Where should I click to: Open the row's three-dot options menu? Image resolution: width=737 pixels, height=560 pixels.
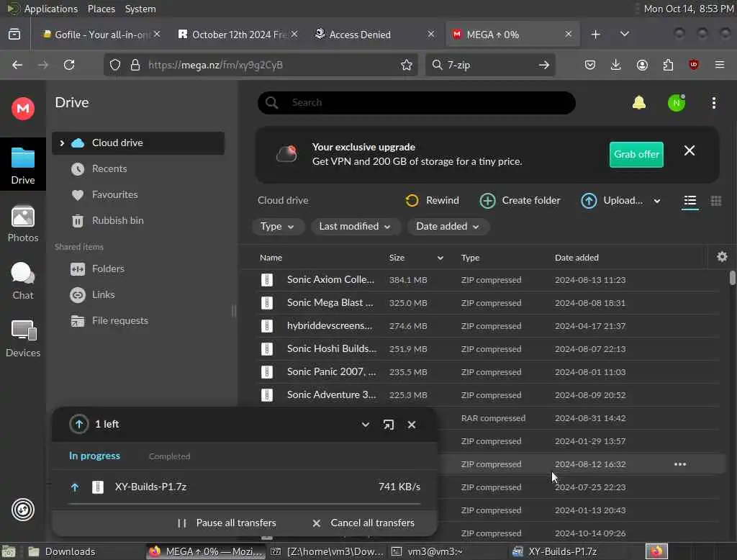click(679, 464)
